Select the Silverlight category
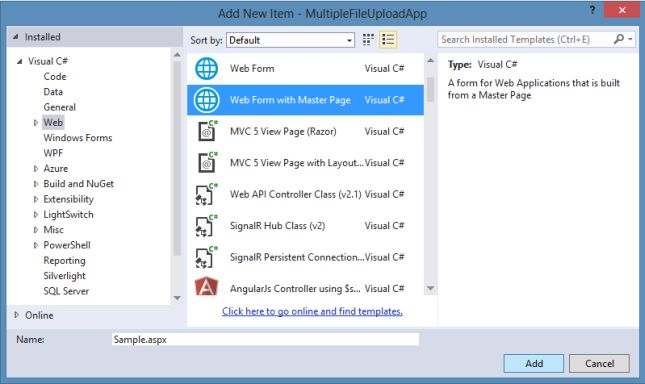This screenshot has width=645, height=384. click(65, 276)
